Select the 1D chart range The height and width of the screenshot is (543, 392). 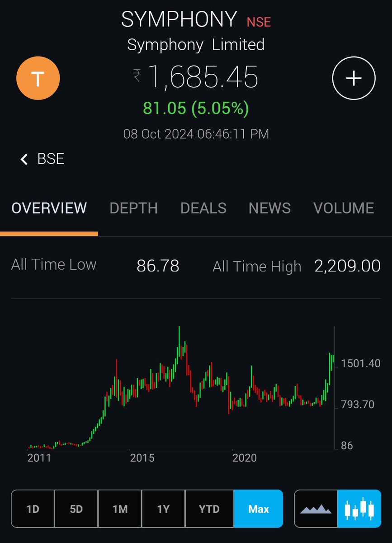[x=33, y=509]
